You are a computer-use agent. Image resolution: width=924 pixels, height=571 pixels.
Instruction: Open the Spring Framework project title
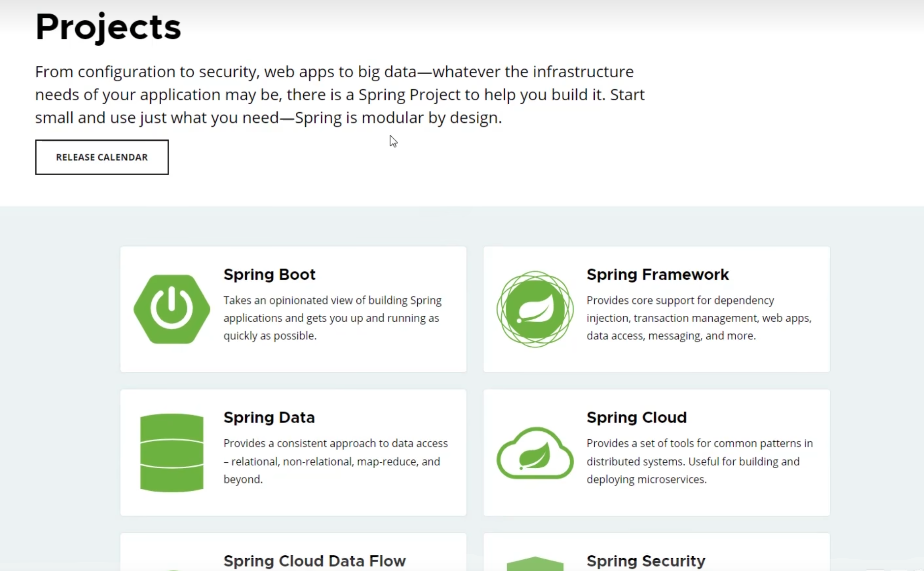[657, 274]
